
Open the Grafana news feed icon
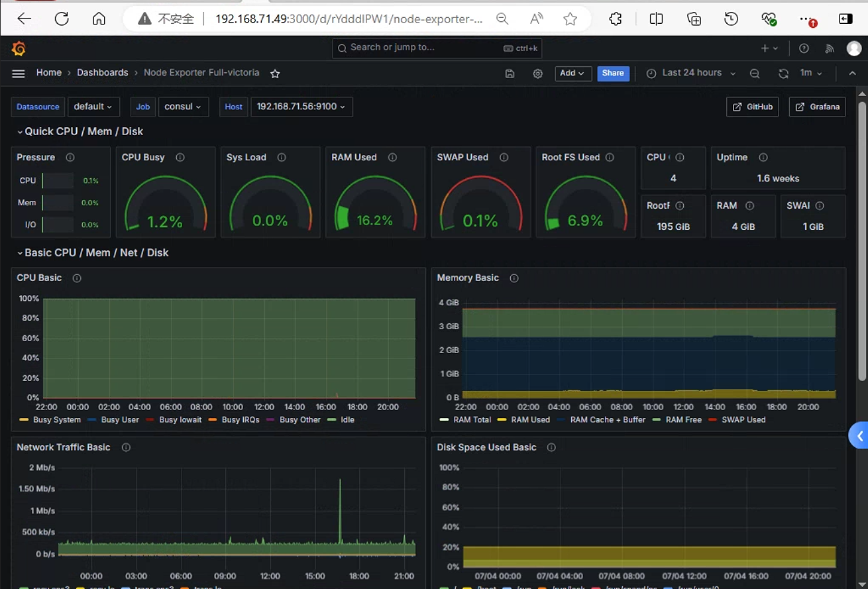tap(830, 48)
